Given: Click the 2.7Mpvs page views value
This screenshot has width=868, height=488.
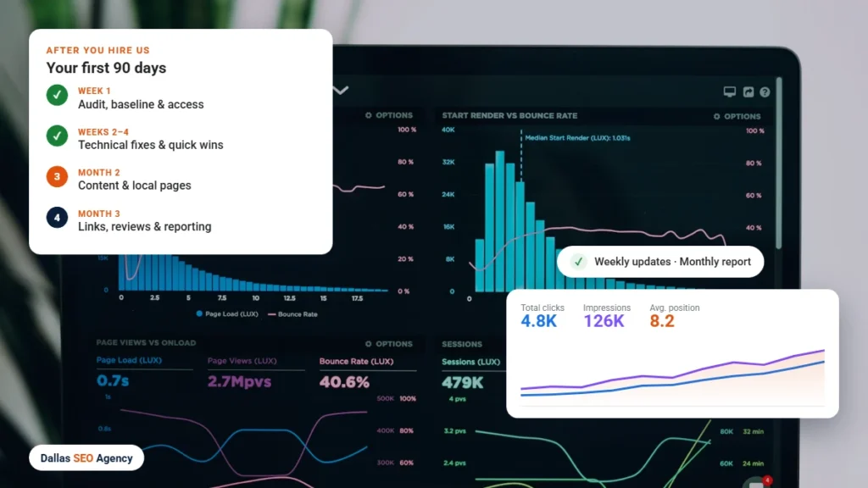Looking at the screenshot, I should pos(239,382).
